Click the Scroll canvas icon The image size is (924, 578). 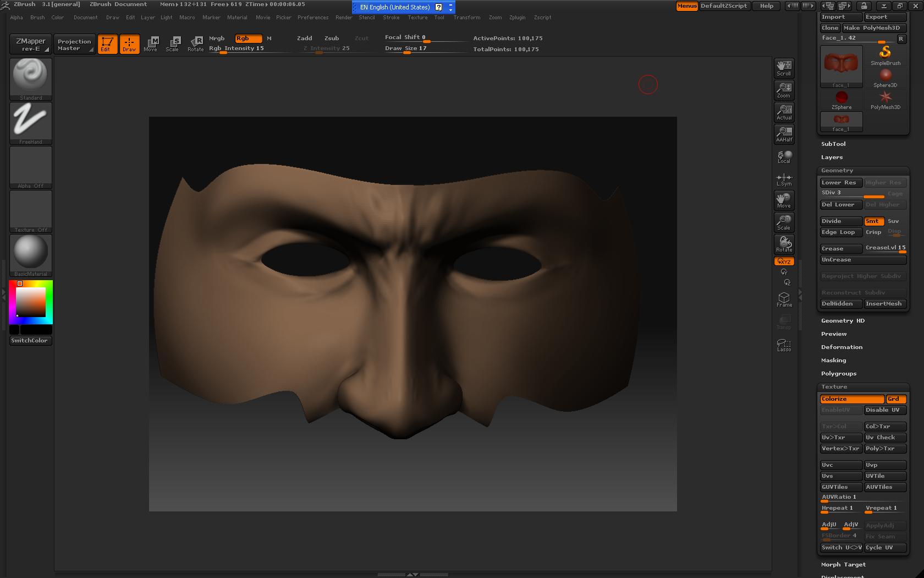point(784,68)
